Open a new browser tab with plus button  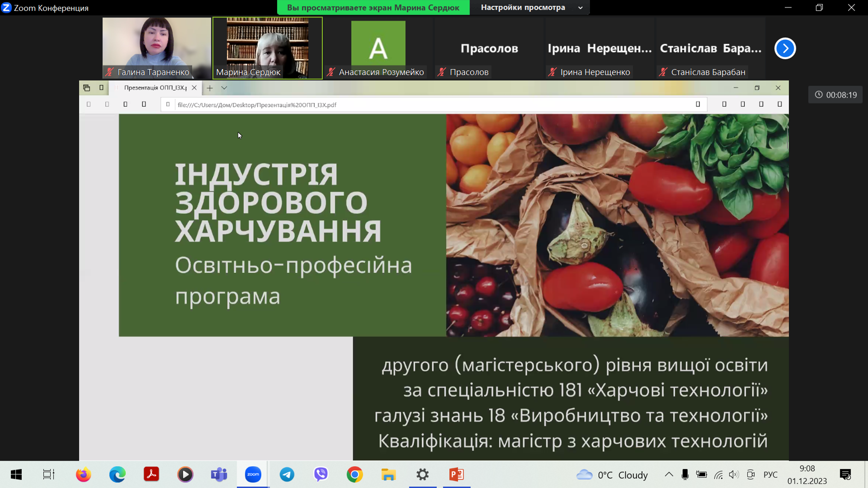click(x=210, y=88)
